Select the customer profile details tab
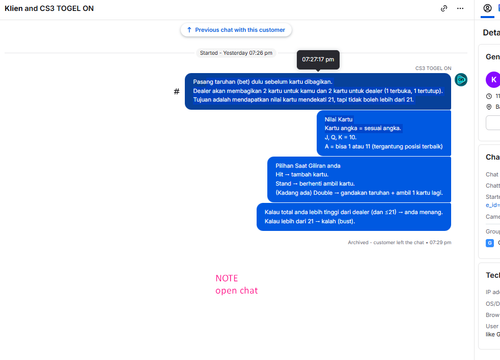 coord(487,8)
